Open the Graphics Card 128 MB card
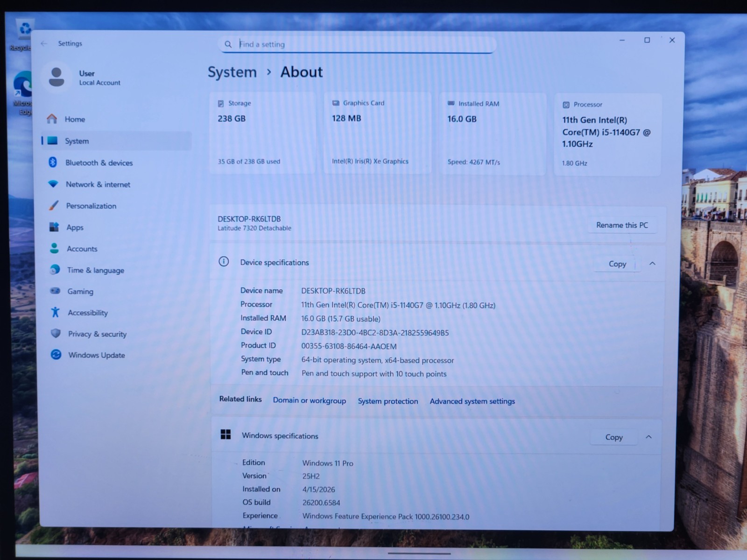Screen dimensions: 747x560 click(x=377, y=133)
